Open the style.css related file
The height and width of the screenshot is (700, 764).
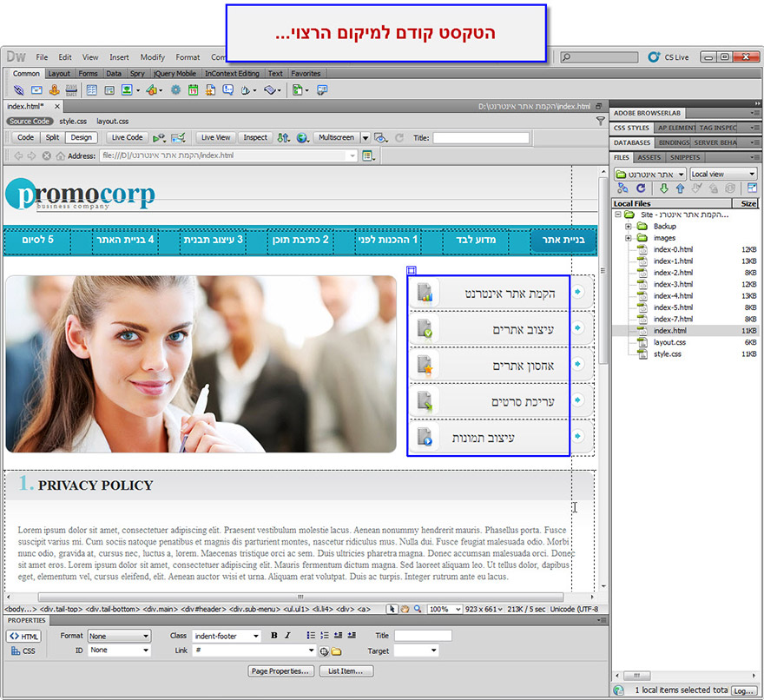pos(73,122)
